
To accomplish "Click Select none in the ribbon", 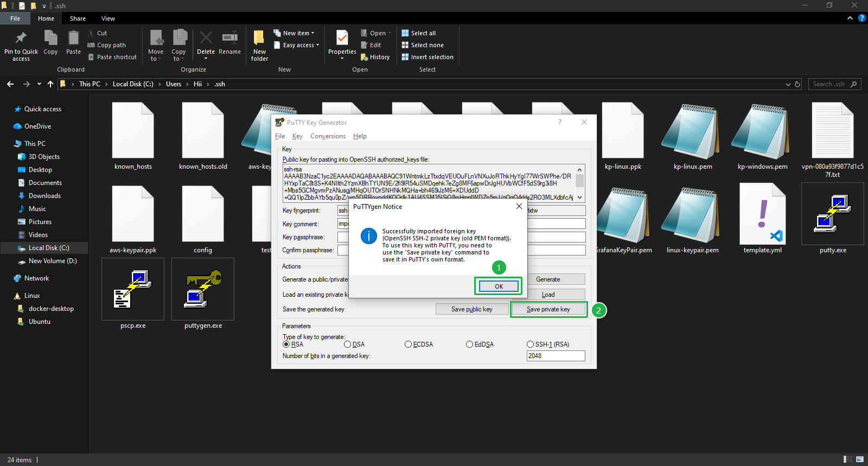I will 423,45.
